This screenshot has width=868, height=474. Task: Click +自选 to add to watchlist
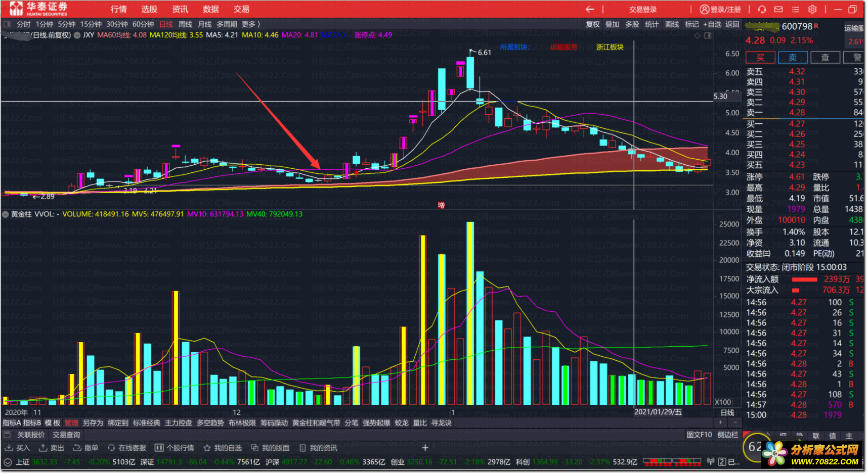712,24
